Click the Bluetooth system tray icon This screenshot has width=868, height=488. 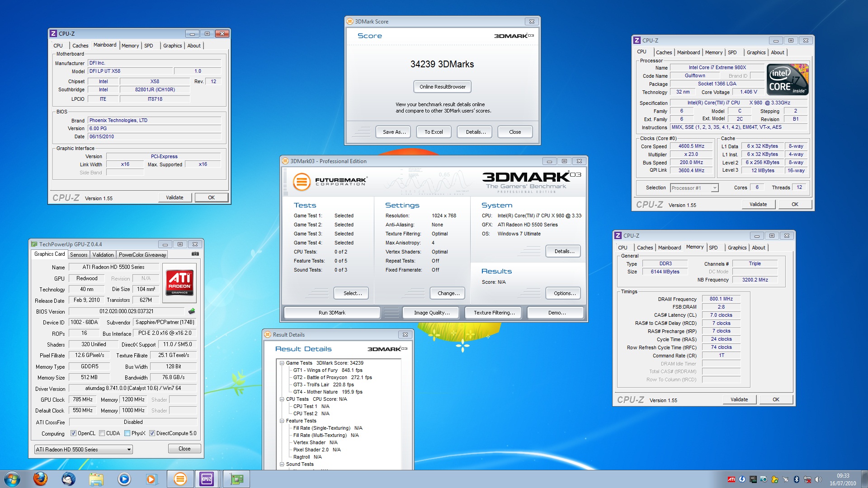(797, 479)
